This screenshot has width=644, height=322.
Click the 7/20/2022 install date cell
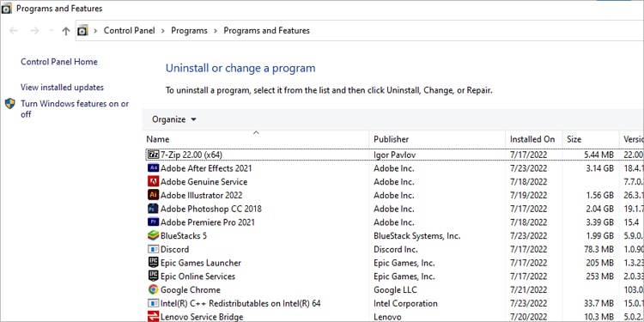528,317
